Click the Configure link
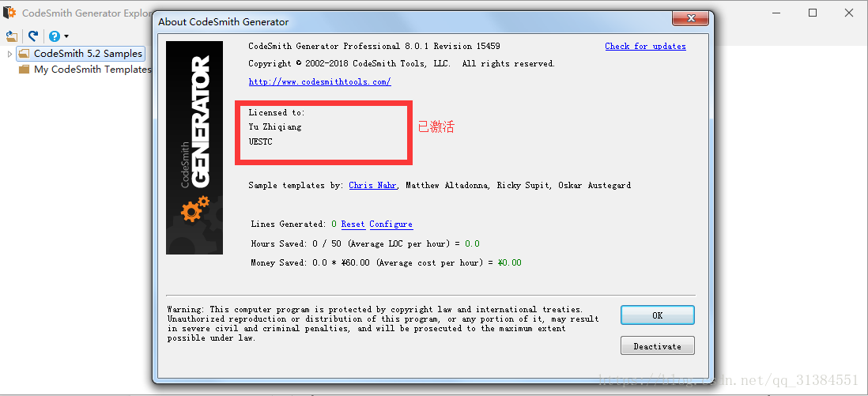 pos(391,224)
